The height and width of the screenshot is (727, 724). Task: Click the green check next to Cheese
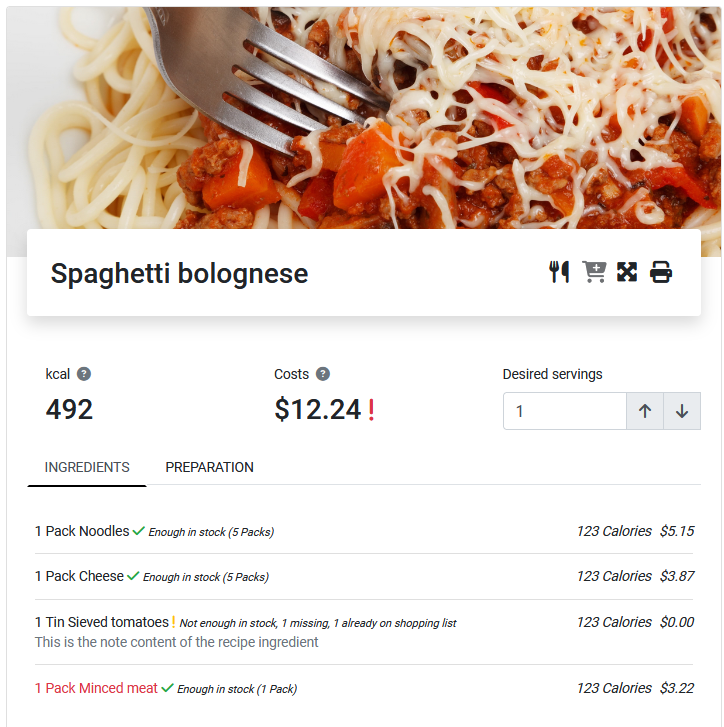point(133,576)
